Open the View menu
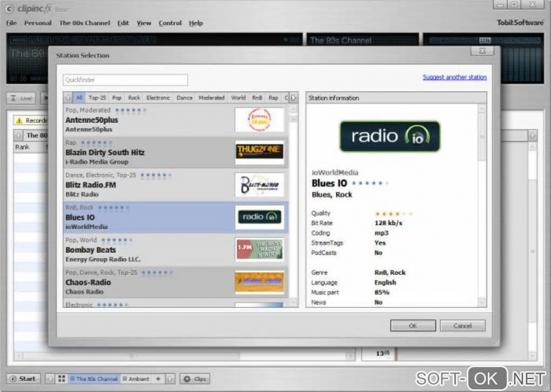This screenshot has width=551, height=392. tap(144, 23)
